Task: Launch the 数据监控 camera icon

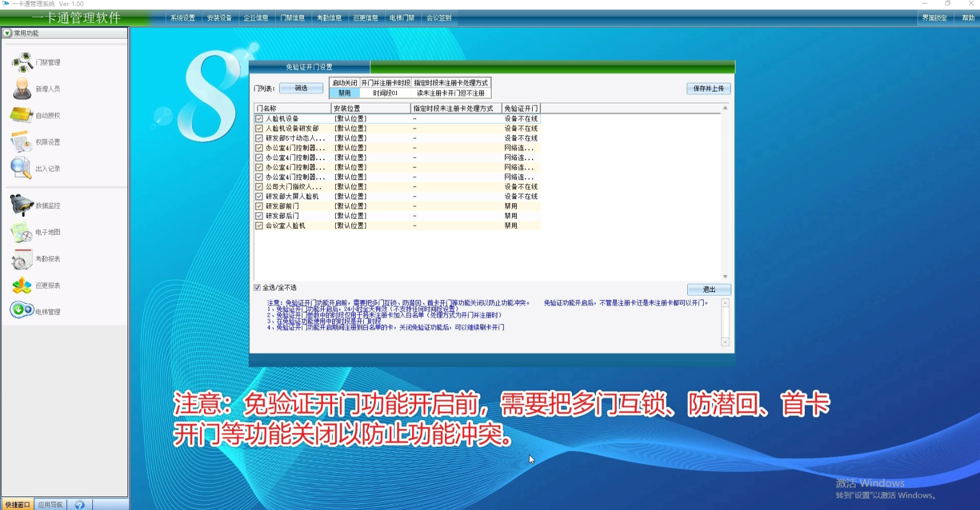Action: (x=22, y=206)
